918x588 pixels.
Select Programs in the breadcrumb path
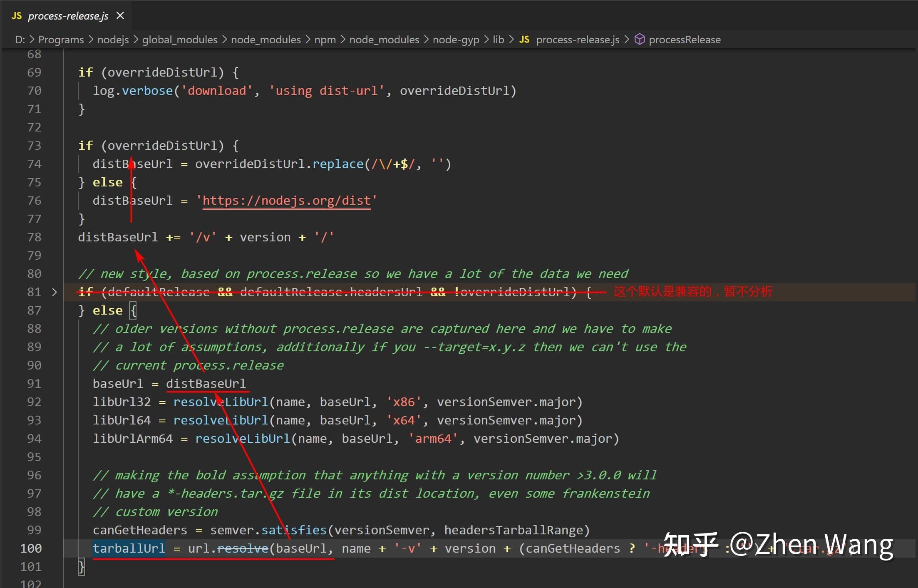pos(61,39)
